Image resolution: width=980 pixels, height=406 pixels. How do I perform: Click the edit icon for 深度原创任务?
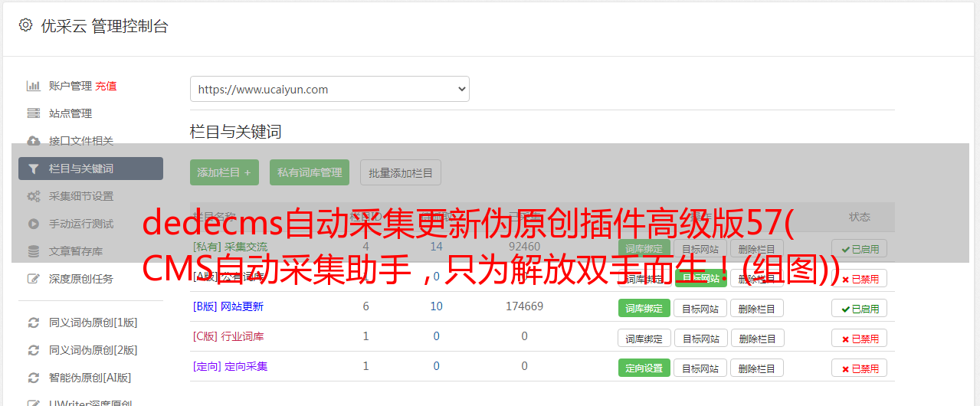[34, 279]
